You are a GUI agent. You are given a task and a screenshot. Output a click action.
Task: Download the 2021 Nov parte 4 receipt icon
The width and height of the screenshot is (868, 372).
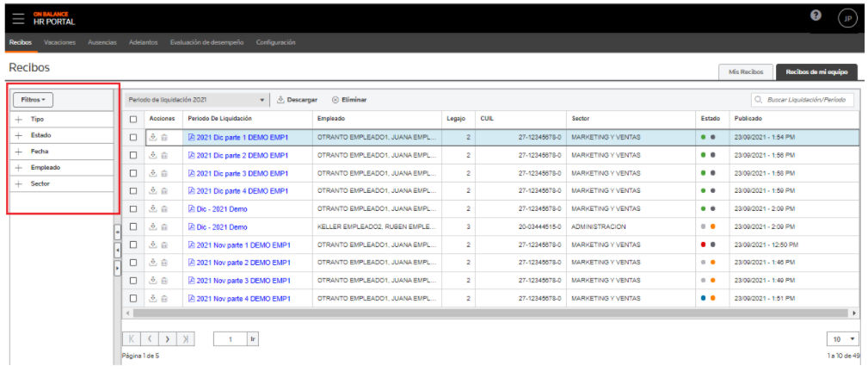(153, 298)
